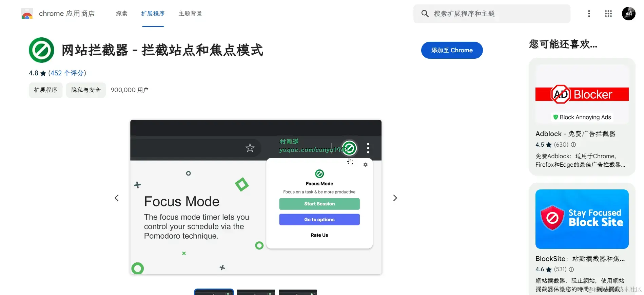This screenshot has height=295, width=644.
Task: Click the Adblock description text
Action: point(580,160)
